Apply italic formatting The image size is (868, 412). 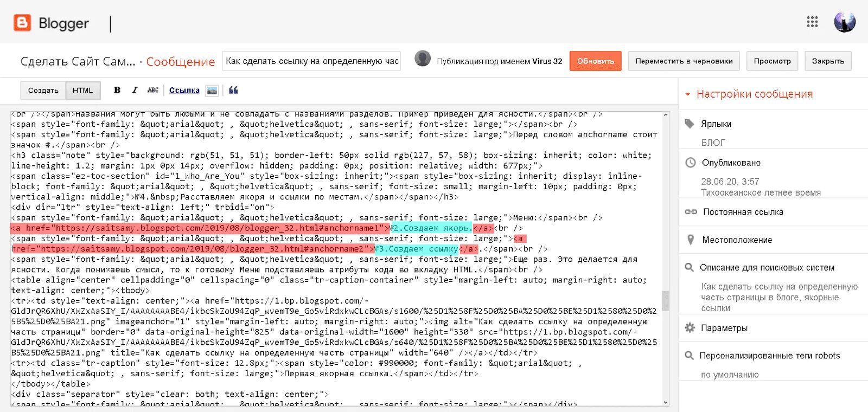[x=135, y=90]
